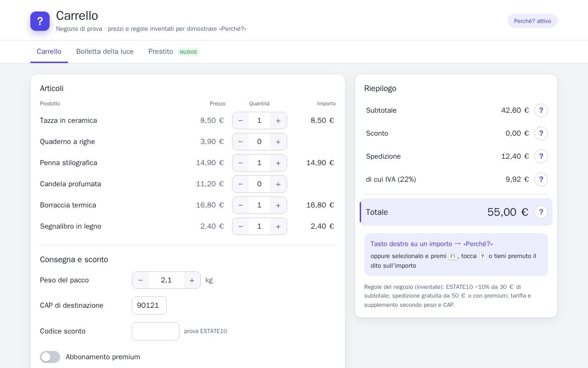The width and height of the screenshot is (588, 368).
Task: Select the Carrello tab
Action: tap(49, 52)
